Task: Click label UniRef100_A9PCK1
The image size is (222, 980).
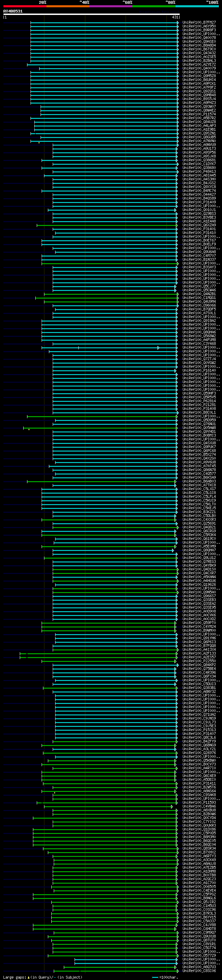Action: pyautogui.click(x=199, y=84)
